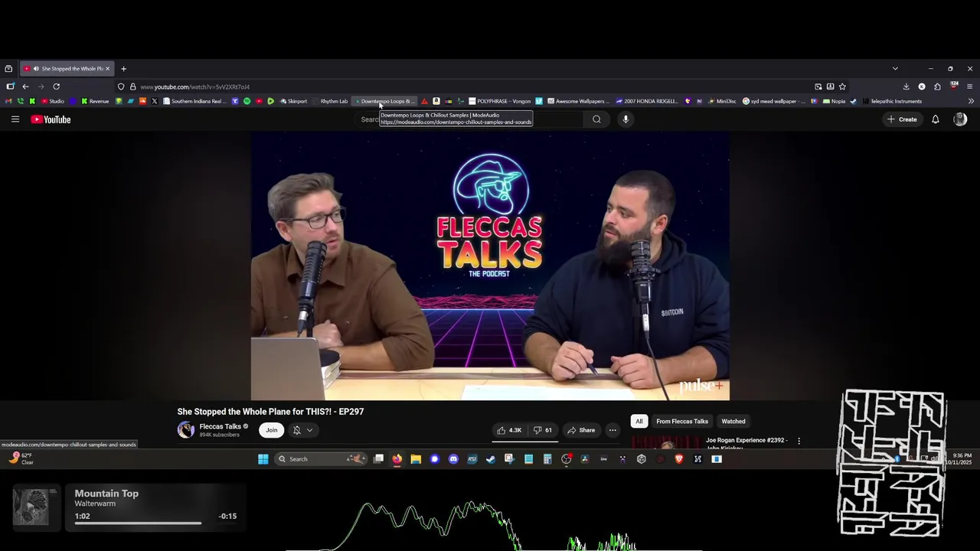Open File Explorer from the taskbar
The width and height of the screenshot is (980, 551).
coord(416,459)
